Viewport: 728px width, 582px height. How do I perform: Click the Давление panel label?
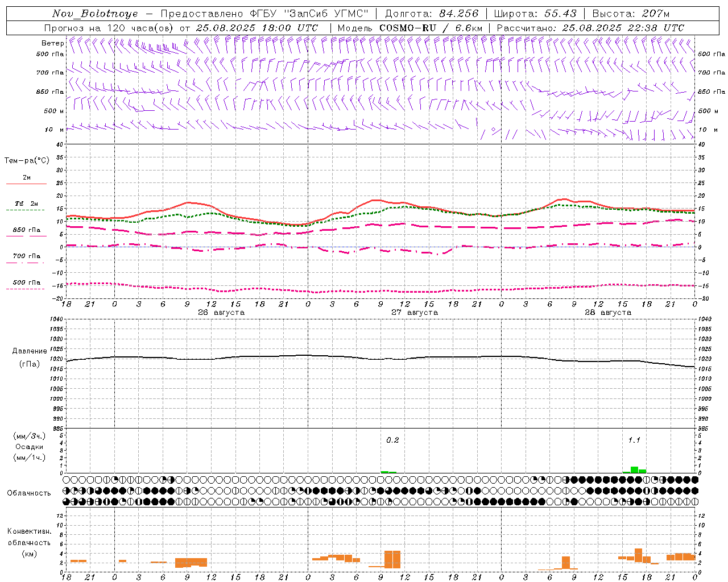click(30, 351)
